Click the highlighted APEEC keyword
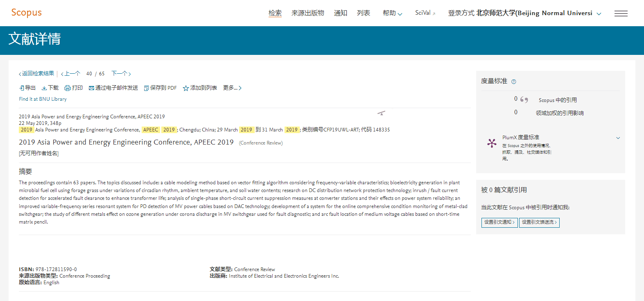This screenshot has height=301, width=644. (x=151, y=130)
